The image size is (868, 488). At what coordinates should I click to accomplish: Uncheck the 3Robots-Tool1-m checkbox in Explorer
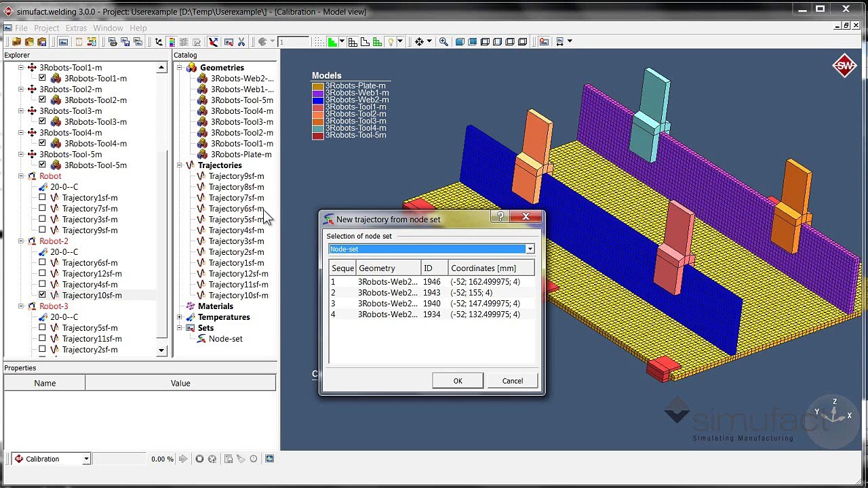pos(42,79)
